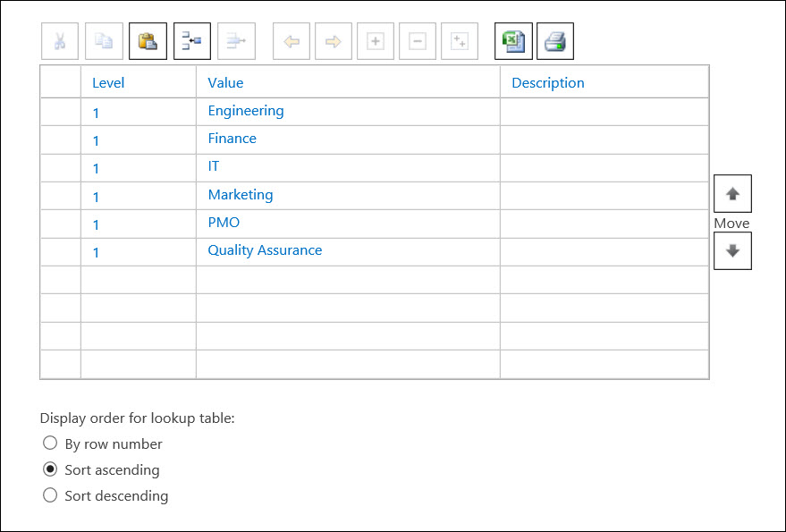
Task: Click the Cut scissors icon
Action: pyautogui.click(x=60, y=41)
